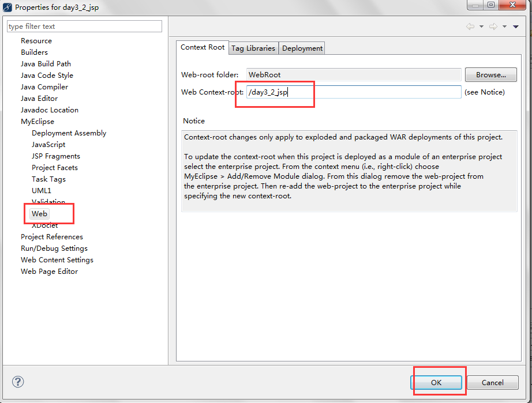Image resolution: width=532 pixels, height=403 pixels.
Task: Select Web Page Editor
Action: (x=49, y=271)
